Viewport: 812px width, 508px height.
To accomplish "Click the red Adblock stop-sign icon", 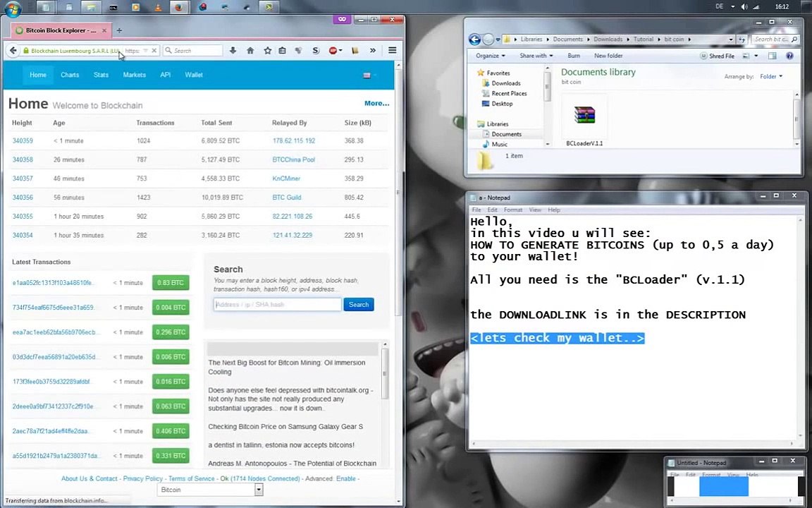I will pyautogui.click(x=333, y=50).
